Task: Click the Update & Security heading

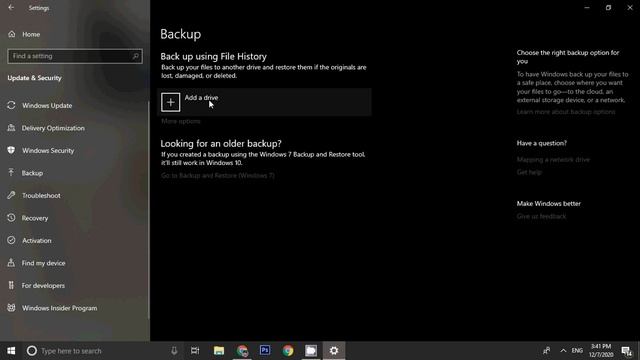Action: coord(34,78)
